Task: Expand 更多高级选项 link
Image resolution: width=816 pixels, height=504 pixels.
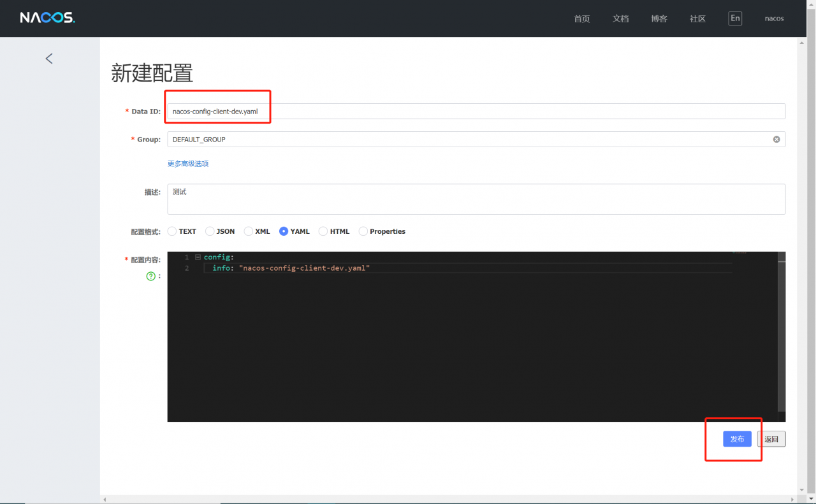Action: pos(188,164)
